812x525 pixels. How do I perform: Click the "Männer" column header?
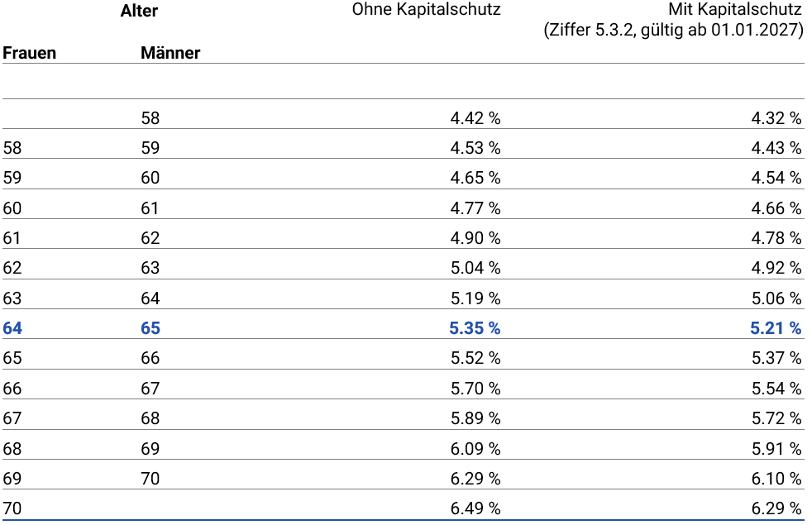pyautogui.click(x=170, y=54)
